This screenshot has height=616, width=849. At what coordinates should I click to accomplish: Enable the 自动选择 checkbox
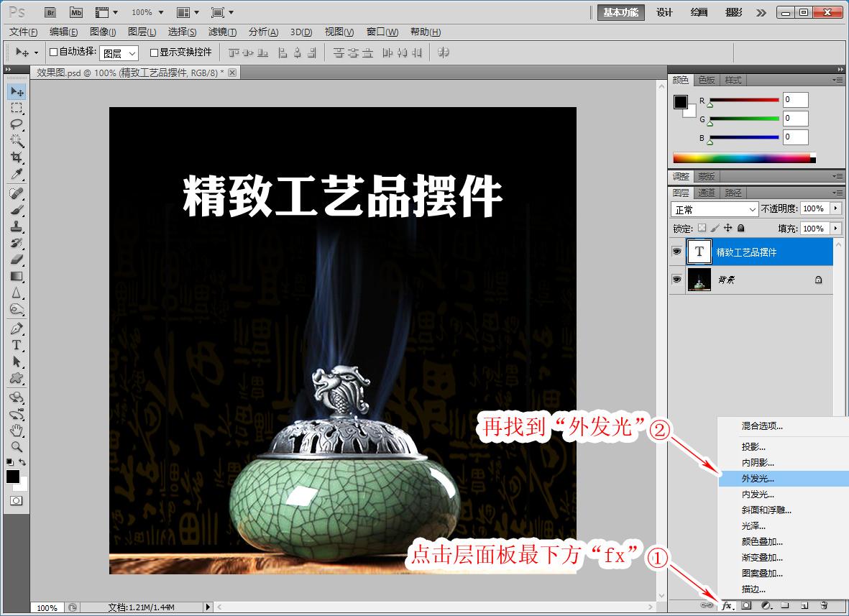pos(55,52)
